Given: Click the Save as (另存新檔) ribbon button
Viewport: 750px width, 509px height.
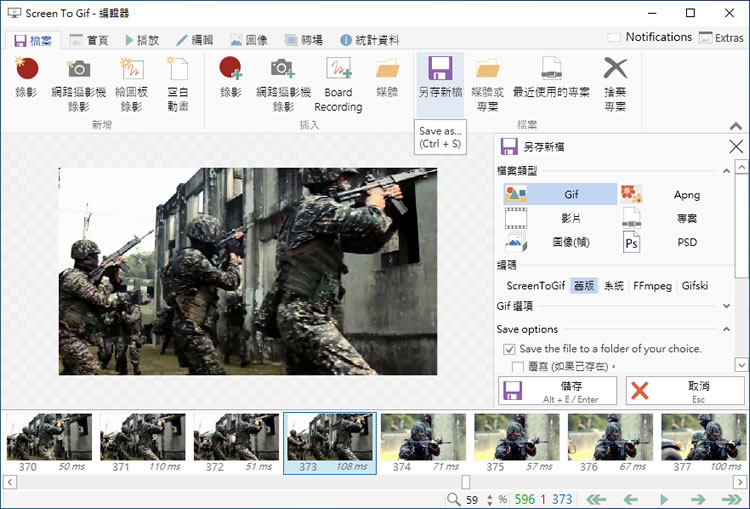Looking at the screenshot, I should click(440, 84).
